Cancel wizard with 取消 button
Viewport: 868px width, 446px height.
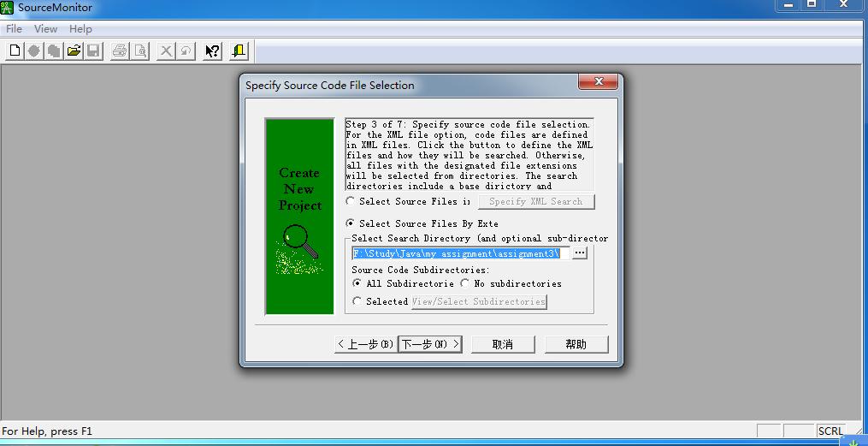point(503,344)
